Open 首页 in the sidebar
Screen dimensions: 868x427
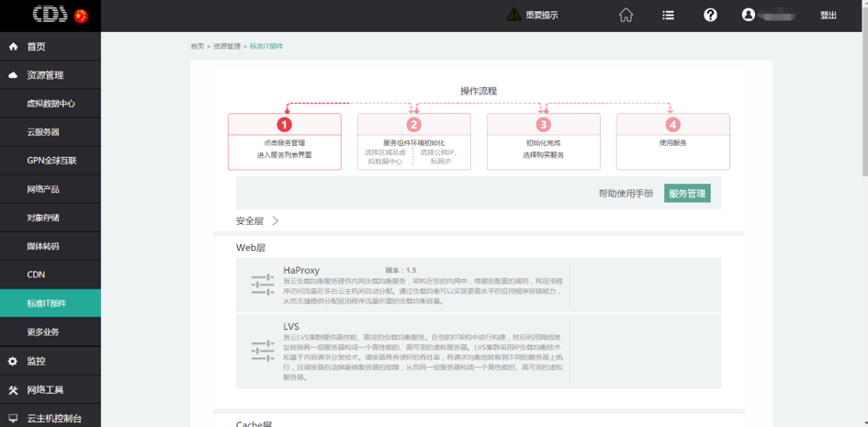[51, 47]
